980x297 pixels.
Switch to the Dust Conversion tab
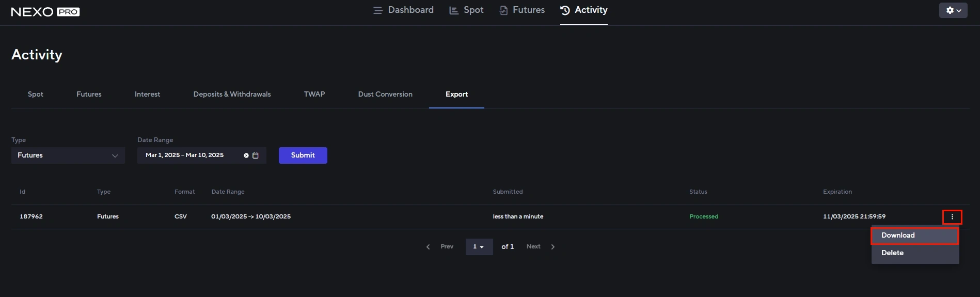385,95
